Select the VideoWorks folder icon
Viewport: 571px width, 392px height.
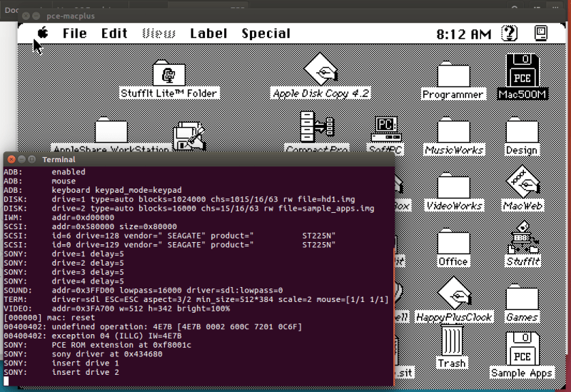click(x=453, y=186)
